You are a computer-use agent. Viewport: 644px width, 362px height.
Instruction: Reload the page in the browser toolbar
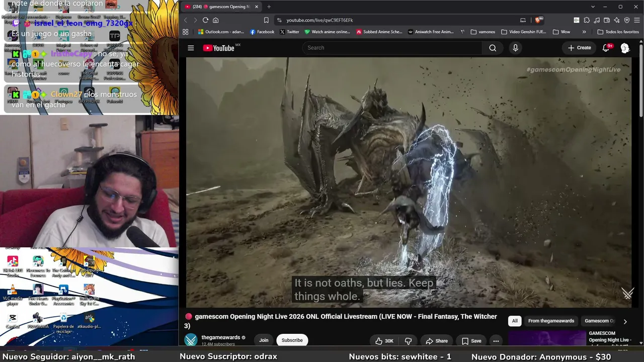pyautogui.click(x=205, y=20)
